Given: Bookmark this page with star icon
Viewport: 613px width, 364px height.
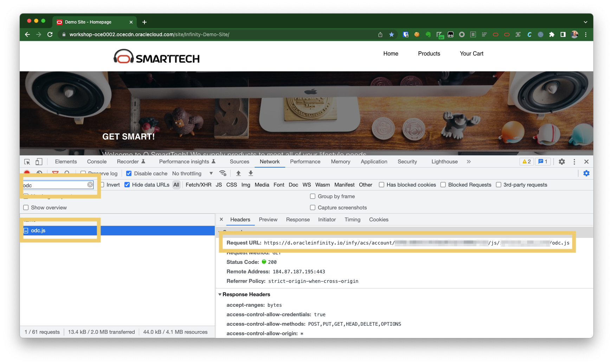Looking at the screenshot, I should (392, 34).
